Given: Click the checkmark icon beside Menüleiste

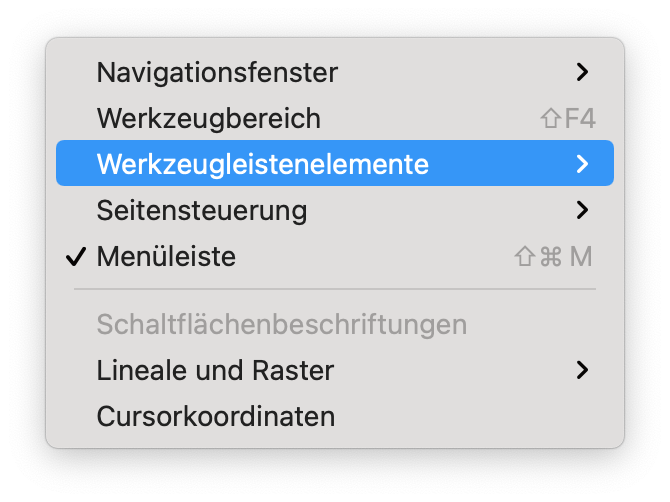Looking at the screenshot, I should pyautogui.click(x=76, y=257).
